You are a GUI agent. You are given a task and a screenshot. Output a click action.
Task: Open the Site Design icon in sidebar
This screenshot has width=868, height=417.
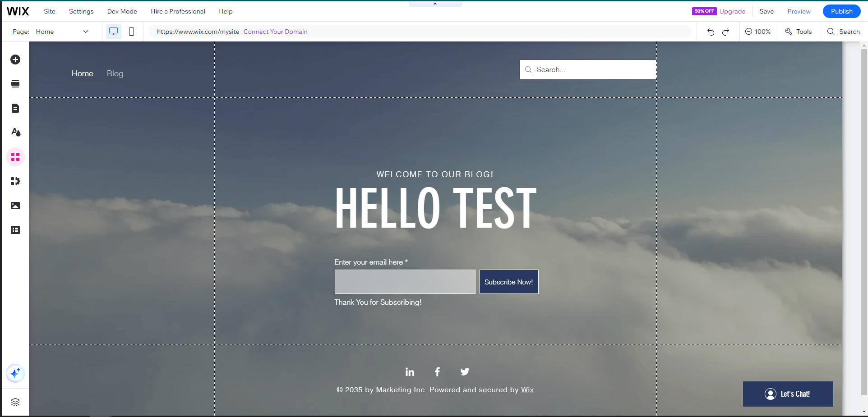click(x=15, y=132)
